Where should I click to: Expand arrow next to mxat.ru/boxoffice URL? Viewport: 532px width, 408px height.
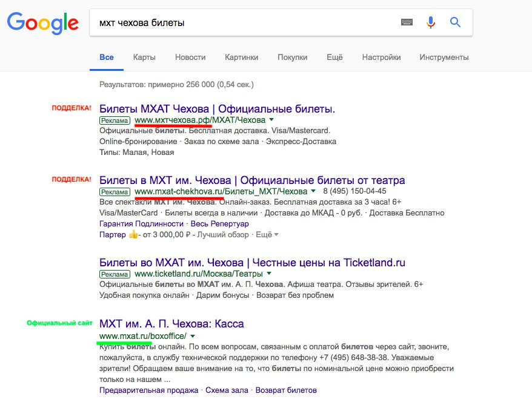click(193, 336)
